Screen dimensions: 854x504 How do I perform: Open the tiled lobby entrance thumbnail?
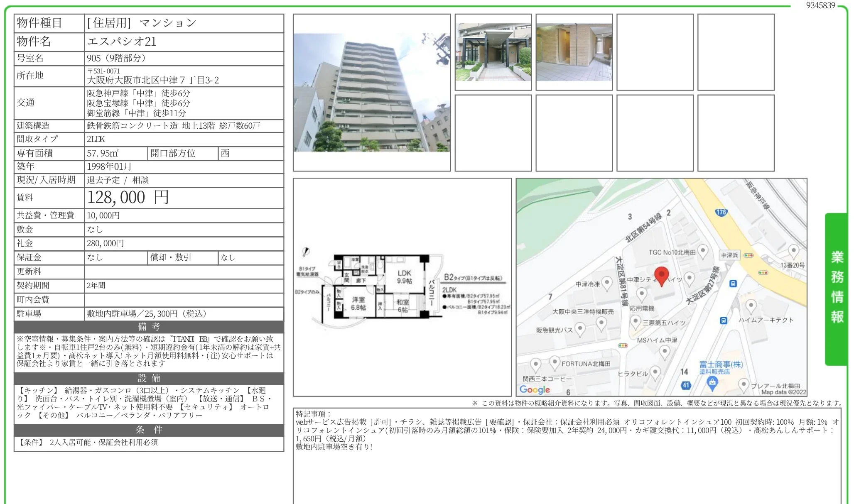click(574, 52)
